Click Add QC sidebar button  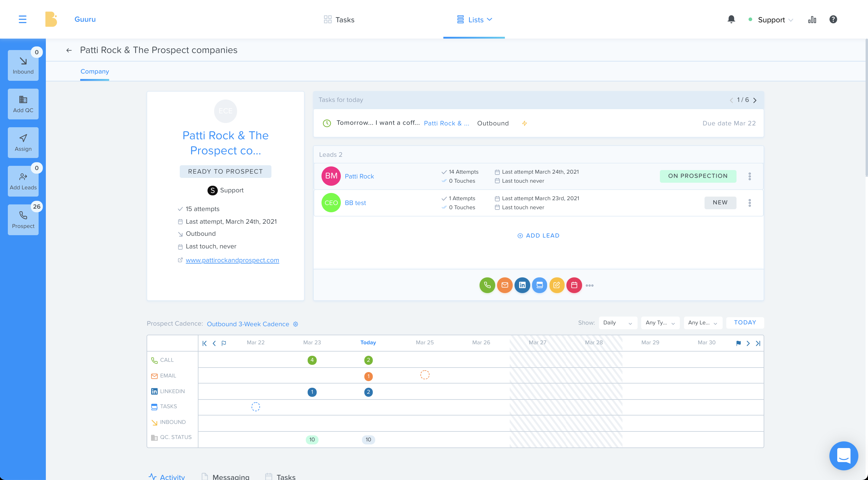coord(23,104)
